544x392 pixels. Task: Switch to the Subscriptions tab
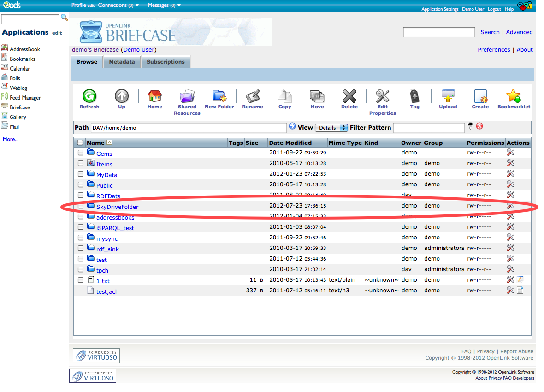pos(166,62)
